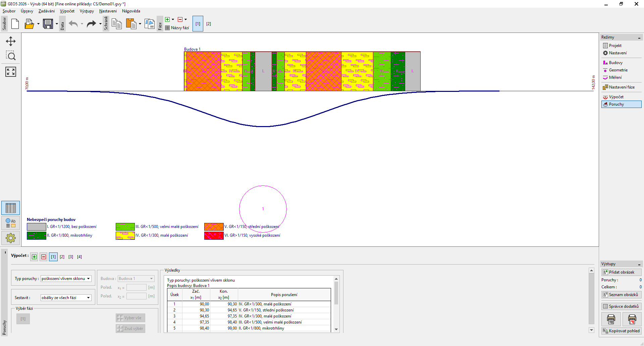
Task: Activate the zoom region tool
Action: tap(11, 56)
